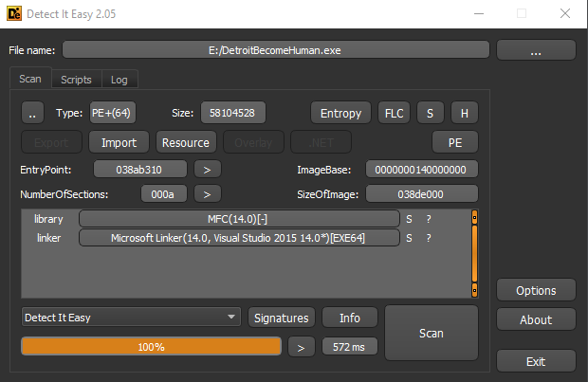Switch to the Scripts tab
Image resolution: width=588 pixels, height=382 pixels.
(x=76, y=80)
